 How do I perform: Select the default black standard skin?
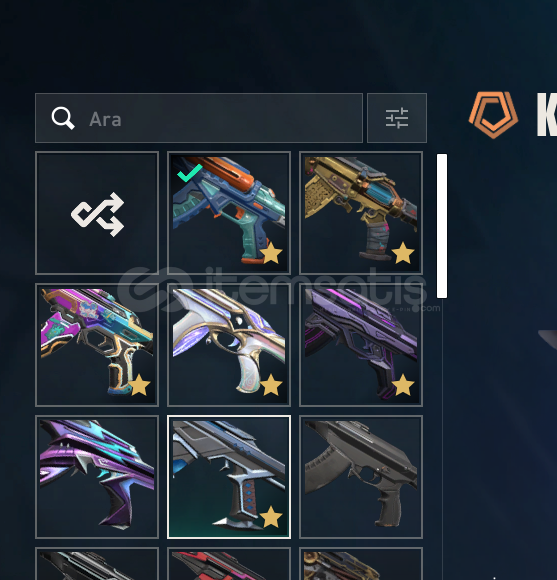click(361, 477)
